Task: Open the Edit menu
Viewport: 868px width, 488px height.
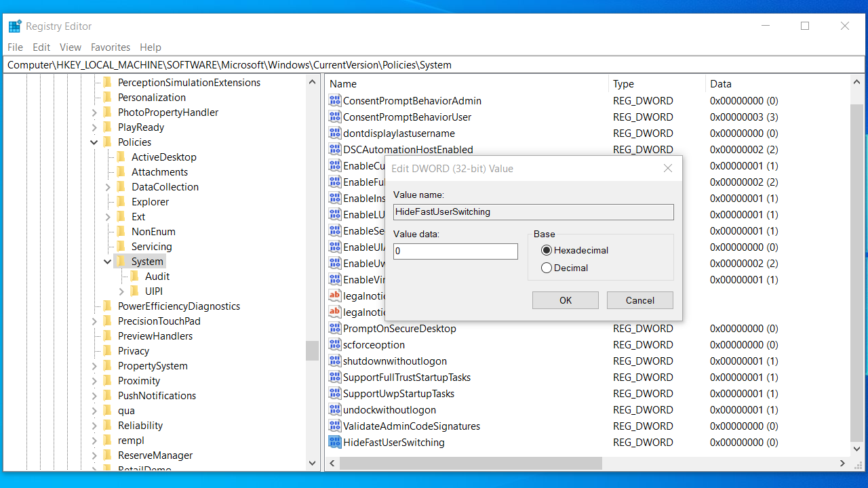Action: pyautogui.click(x=41, y=47)
